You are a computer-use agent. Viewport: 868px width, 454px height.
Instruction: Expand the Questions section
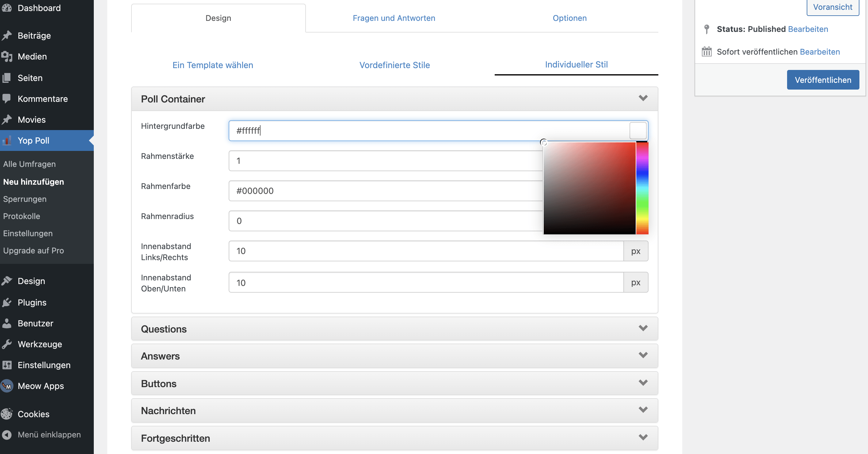(x=643, y=328)
